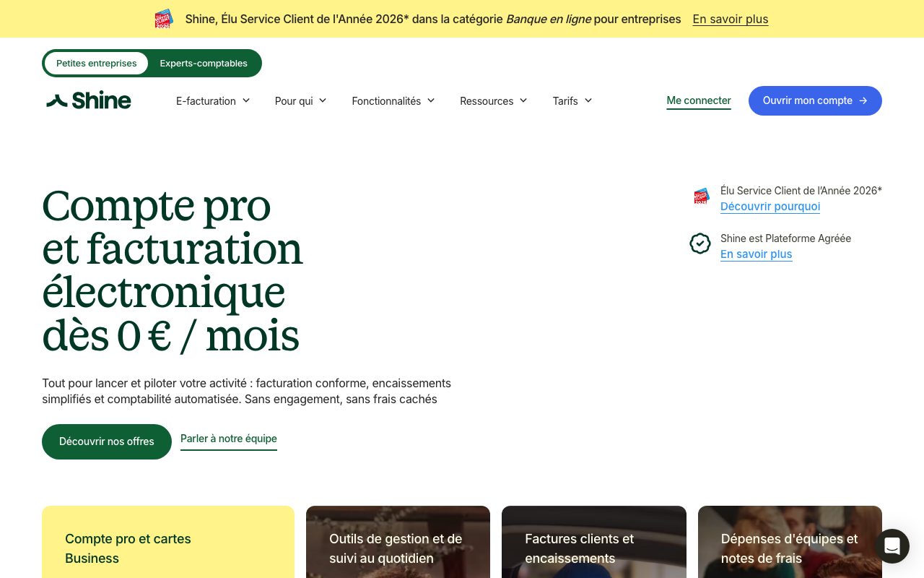Open the Fonctionnalités menu label
The image size is (924, 578).
point(386,101)
